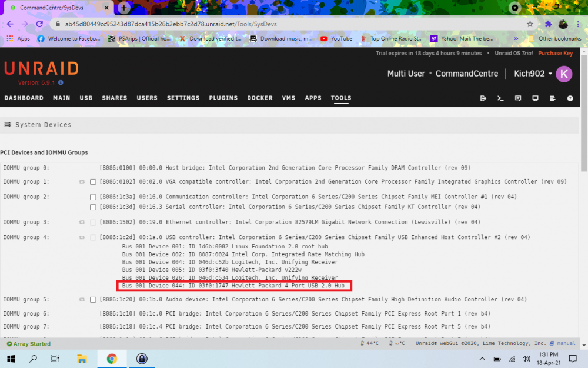Open the SETTINGS page

[183, 98]
